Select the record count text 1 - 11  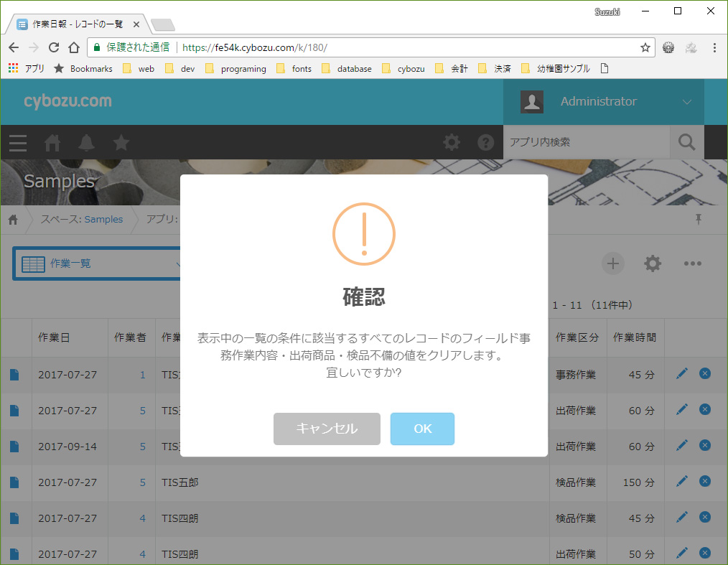(x=567, y=305)
